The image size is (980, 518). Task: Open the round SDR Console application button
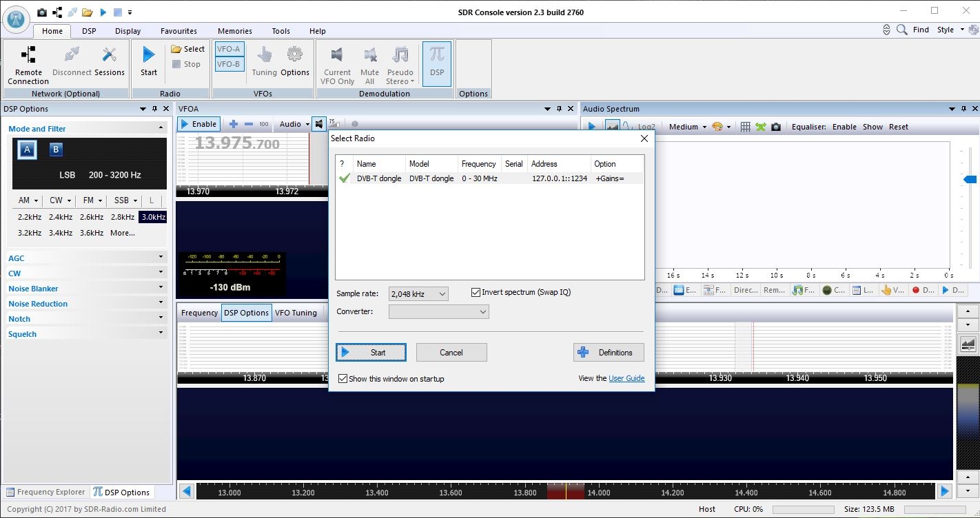17,19
